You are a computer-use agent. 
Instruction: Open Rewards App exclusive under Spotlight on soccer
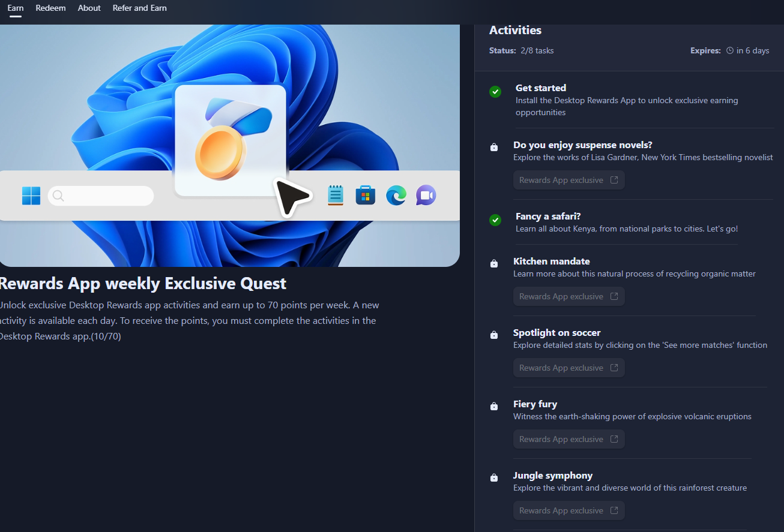click(569, 368)
